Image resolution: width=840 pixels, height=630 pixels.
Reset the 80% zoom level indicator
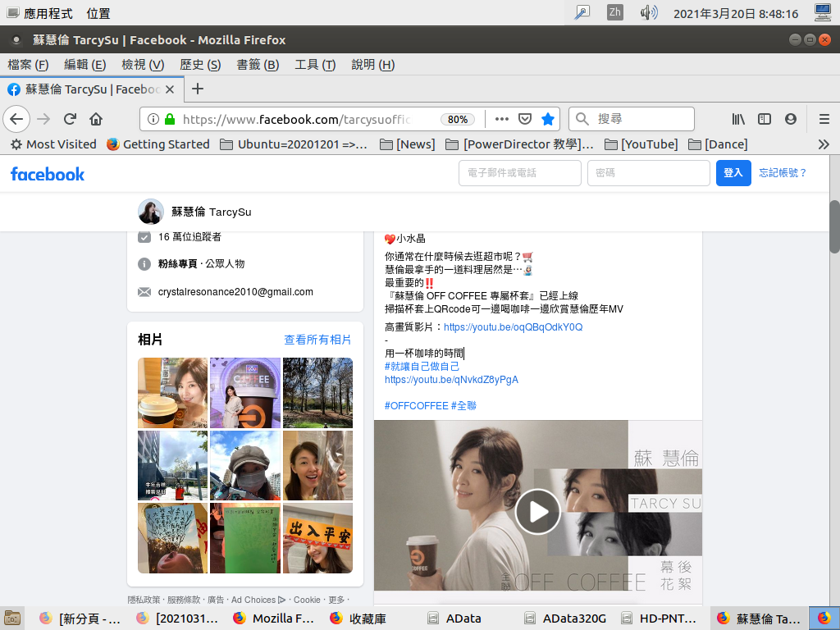coord(458,120)
